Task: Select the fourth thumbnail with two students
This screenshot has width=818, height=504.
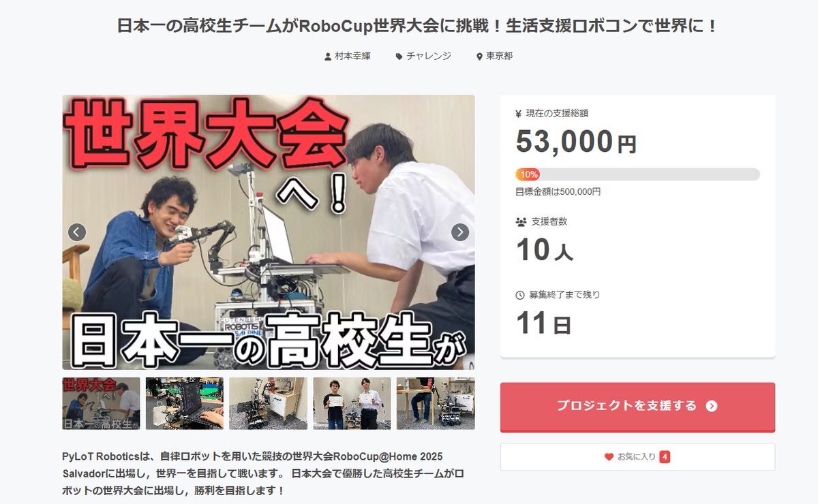Action: pos(352,403)
